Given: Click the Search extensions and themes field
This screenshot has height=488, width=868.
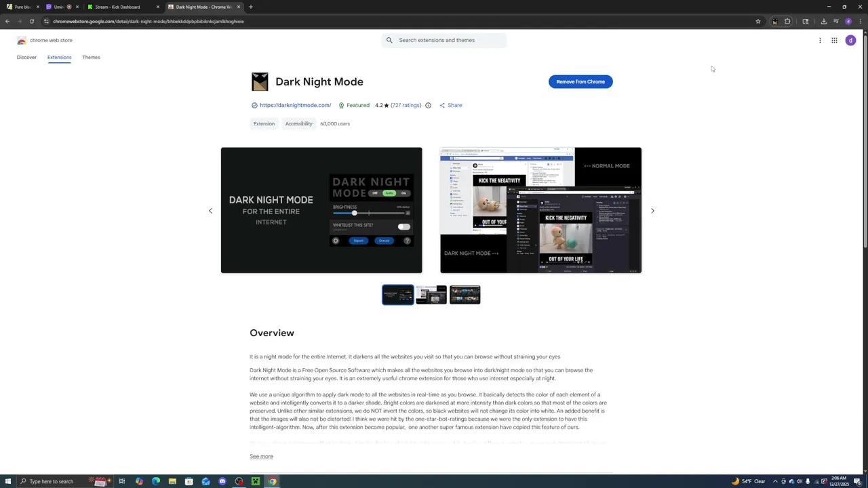Looking at the screenshot, I should pos(444,40).
